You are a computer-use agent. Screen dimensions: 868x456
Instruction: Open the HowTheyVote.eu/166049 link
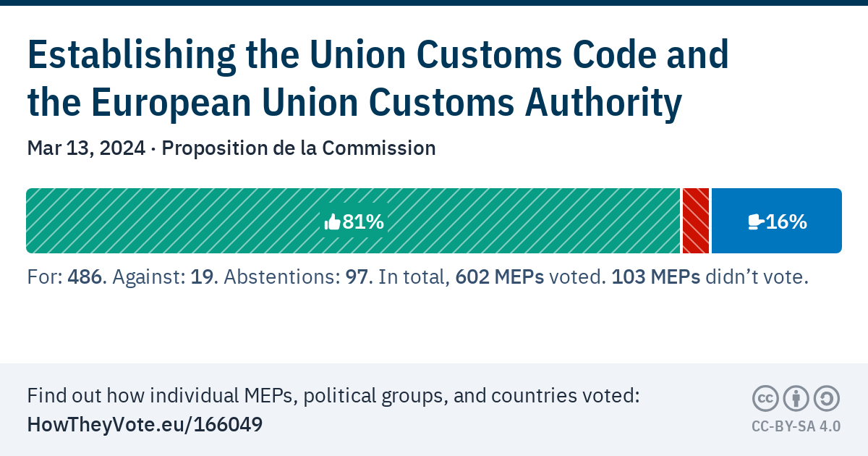click(145, 424)
